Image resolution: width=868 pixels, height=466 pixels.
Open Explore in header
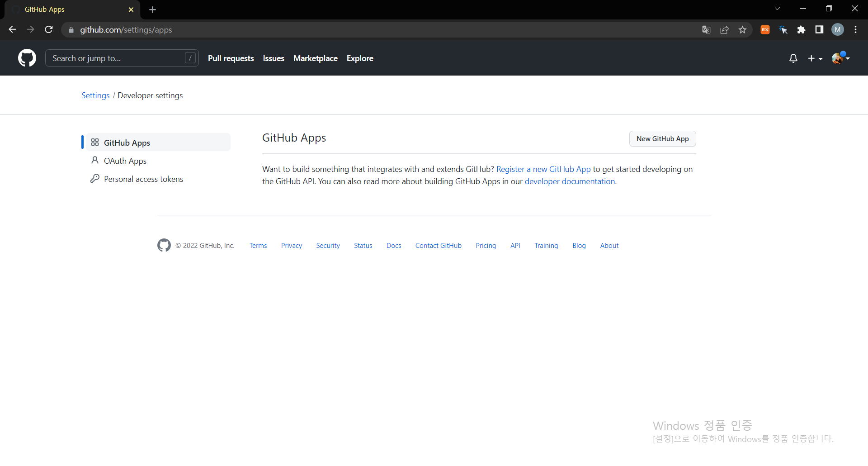[x=360, y=58]
